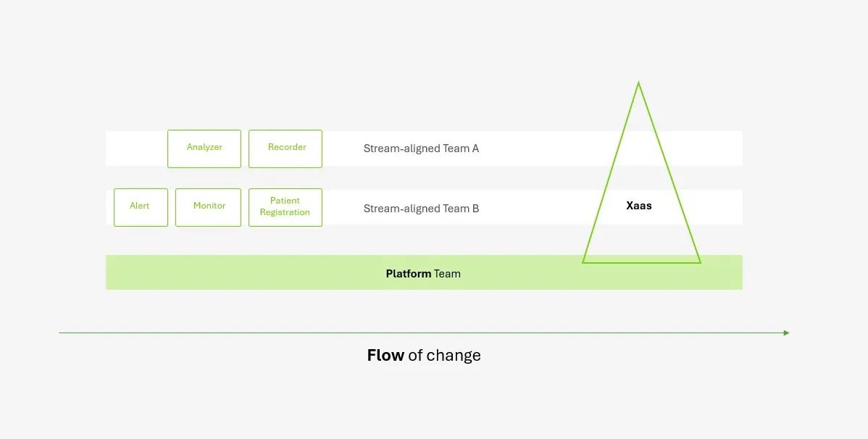Image resolution: width=868 pixels, height=439 pixels.
Task: Click the bottom-left corner of the triangle
Action: 584,262
